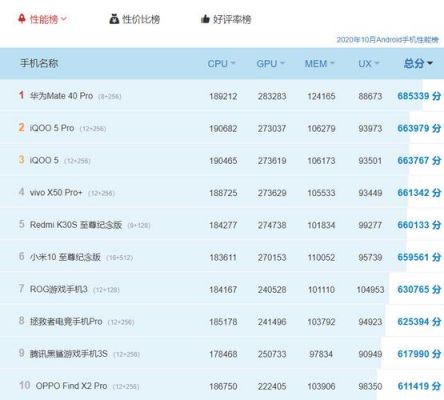This screenshot has height=400, width=444.
Task: Click CPU score 190682
Action: coord(223,129)
